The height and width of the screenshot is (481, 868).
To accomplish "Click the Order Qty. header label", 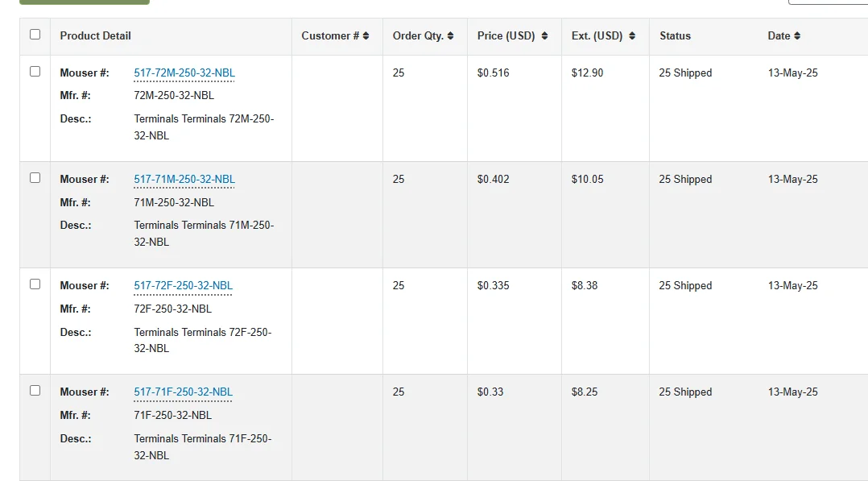I will pos(418,36).
